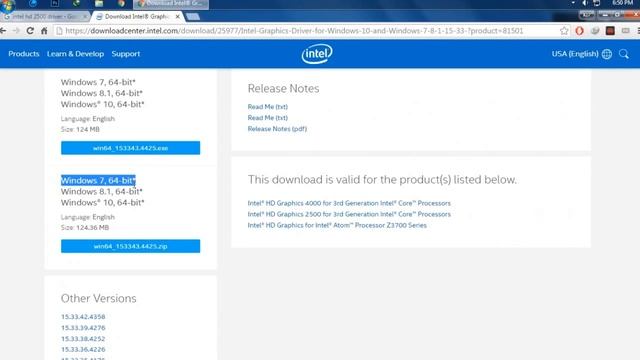Open Windows Explorer folder on taskbar
This screenshot has width=640, height=360.
click(99, 4)
